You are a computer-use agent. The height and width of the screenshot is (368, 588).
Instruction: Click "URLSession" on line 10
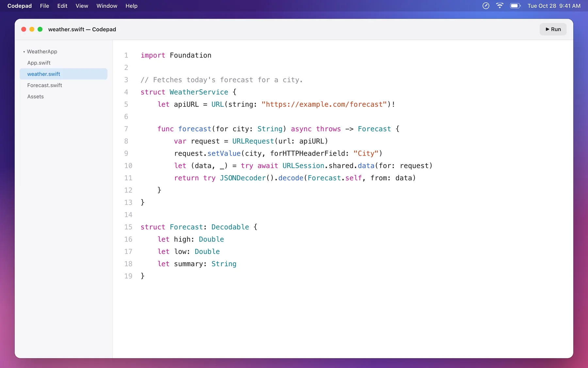[303, 166]
